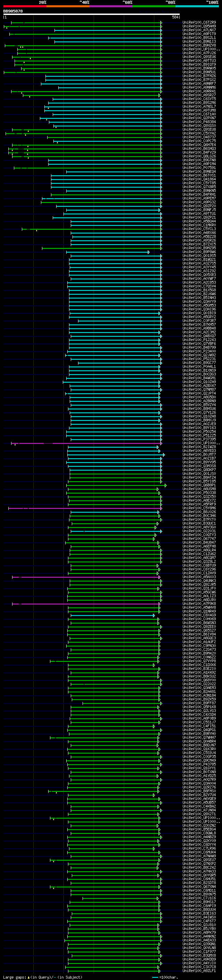
Task: Click the red 20% identity legend segment
Action: tap(25, 6)
